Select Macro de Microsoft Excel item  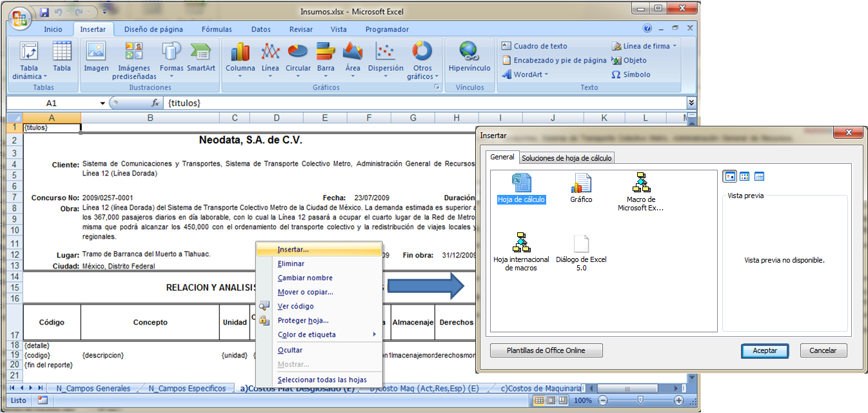pos(640,192)
